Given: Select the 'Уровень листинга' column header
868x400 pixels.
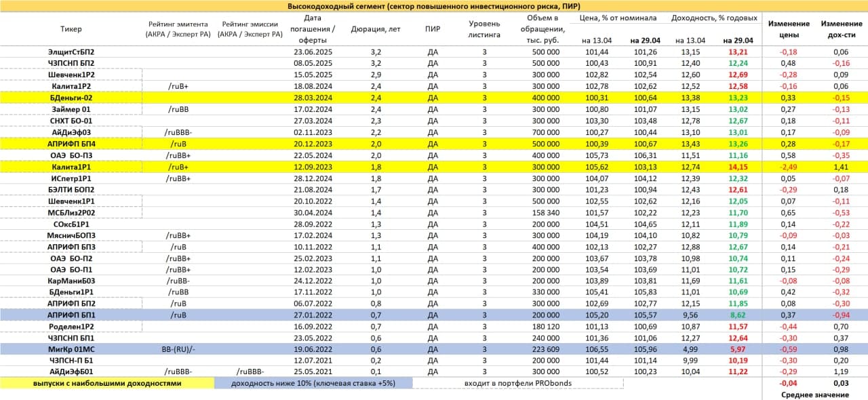Looking at the screenshot, I should [x=484, y=29].
